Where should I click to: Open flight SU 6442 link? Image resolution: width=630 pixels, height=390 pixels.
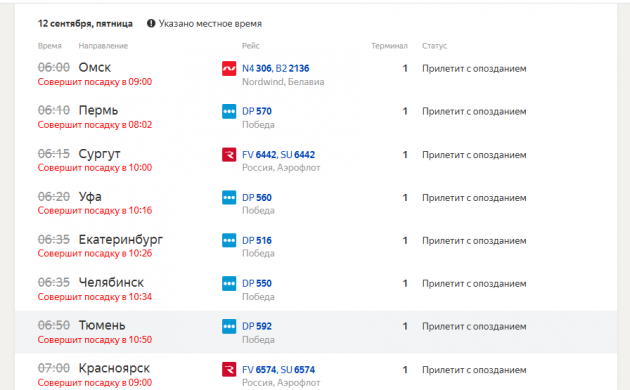click(298, 155)
